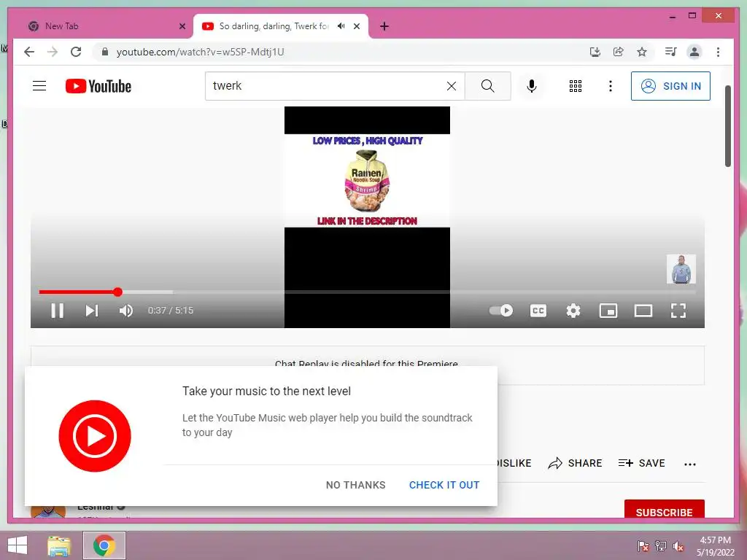
Task: Go back in browser history
Action: click(29, 52)
